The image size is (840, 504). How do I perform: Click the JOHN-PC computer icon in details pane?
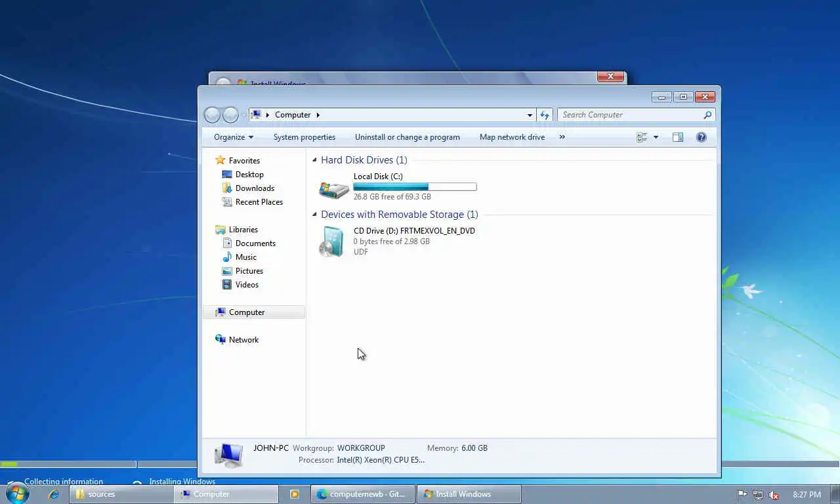pyautogui.click(x=228, y=455)
